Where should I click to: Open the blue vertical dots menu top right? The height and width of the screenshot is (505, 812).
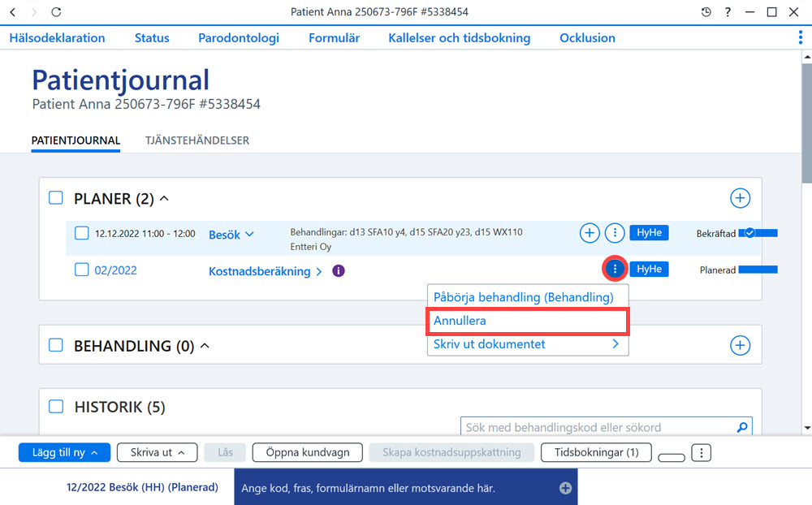[801, 37]
